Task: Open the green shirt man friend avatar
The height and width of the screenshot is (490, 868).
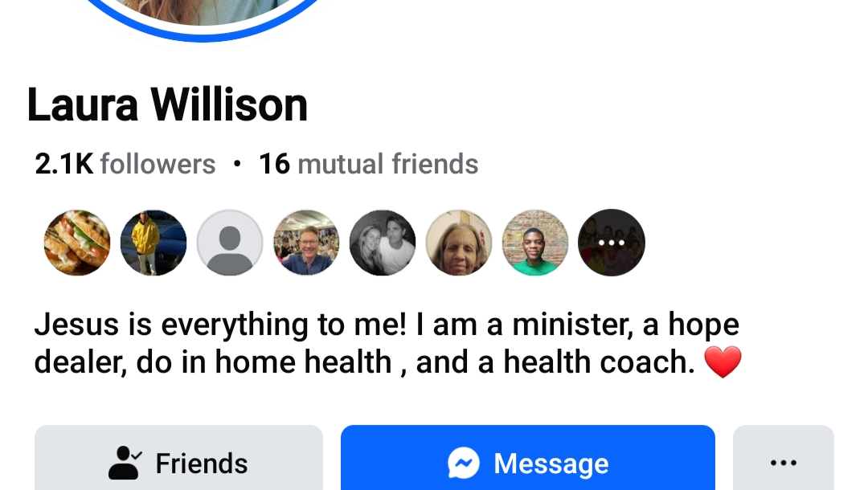Action: 535,243
